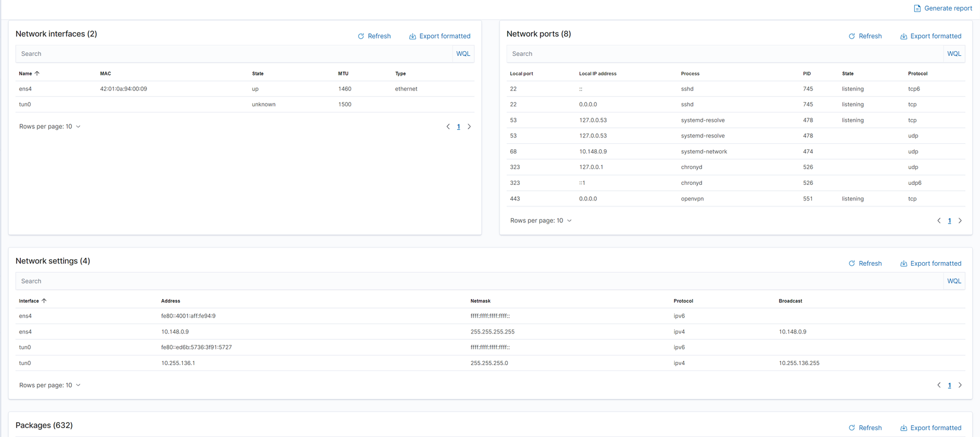Select page 1 in Network settings pagination
Viewport: 980px width, 437px height.
(950, 385)
